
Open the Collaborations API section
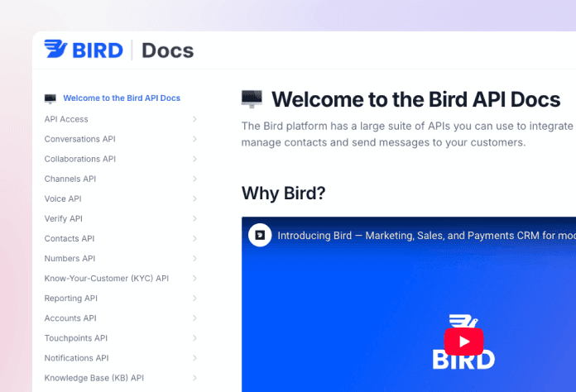[80, 159]
